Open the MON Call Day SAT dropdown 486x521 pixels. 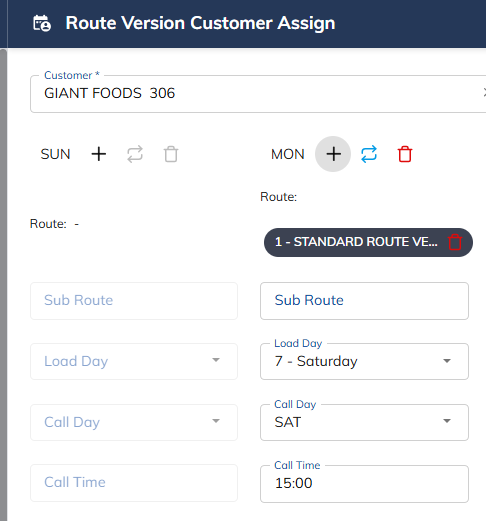pos(364,422)
